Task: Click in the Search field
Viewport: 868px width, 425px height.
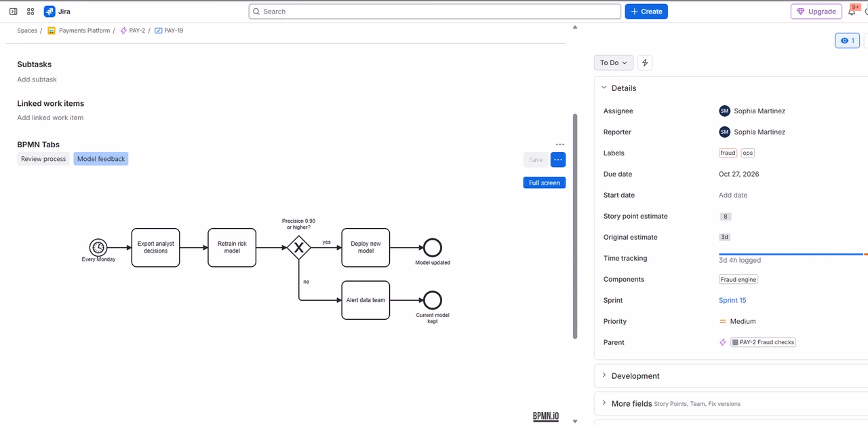Action: (435, 12)
